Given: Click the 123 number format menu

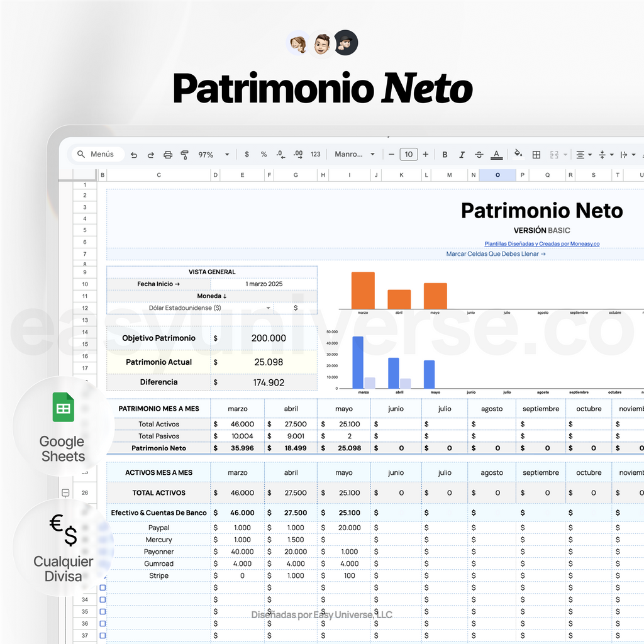Looking at the screenshot, I should (316, 154).
